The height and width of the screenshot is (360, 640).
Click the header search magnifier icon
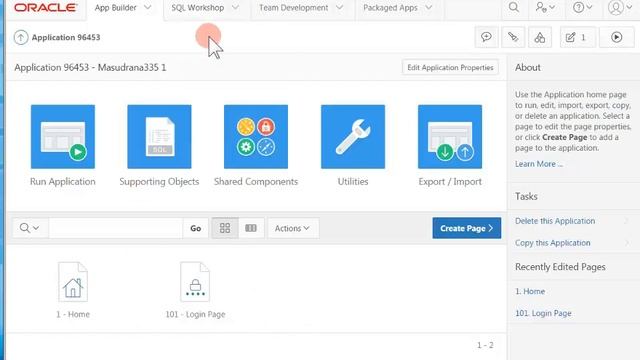click(514, 8)
